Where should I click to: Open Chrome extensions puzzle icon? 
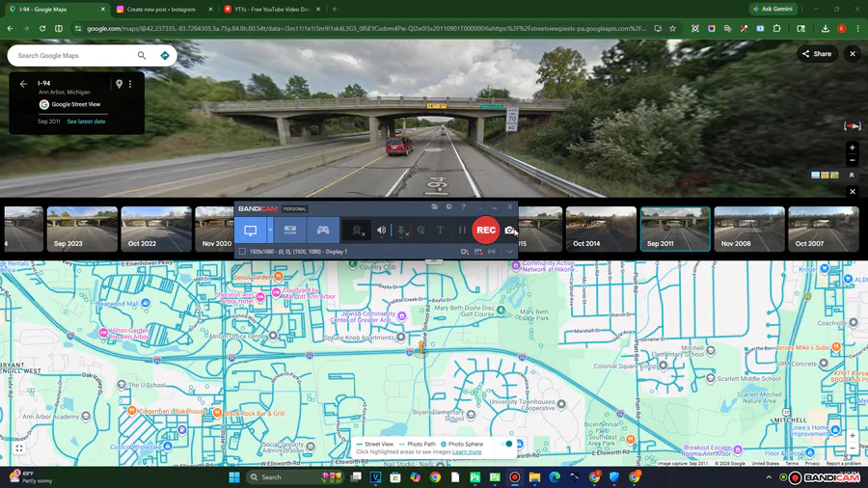click(x=776, y=28)
